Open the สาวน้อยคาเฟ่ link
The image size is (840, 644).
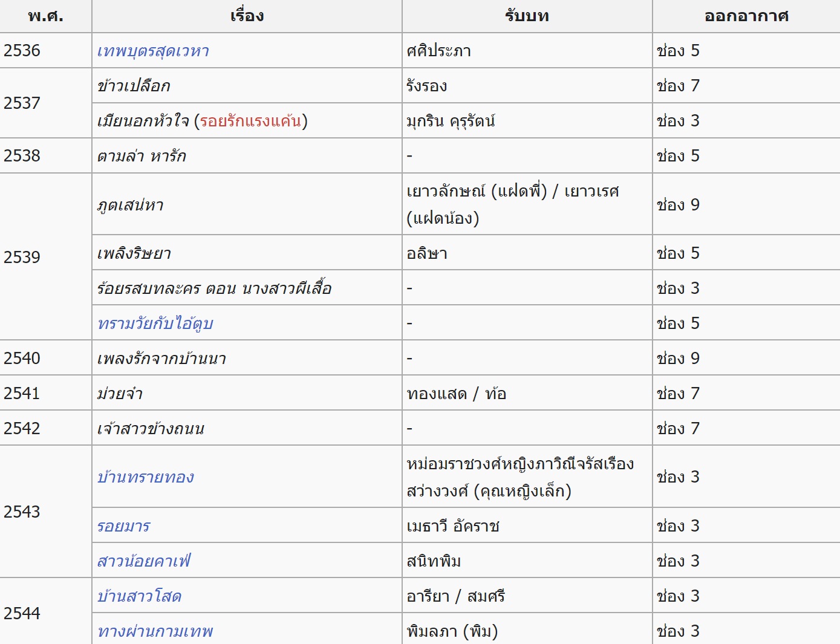click(x=148, y=560)
